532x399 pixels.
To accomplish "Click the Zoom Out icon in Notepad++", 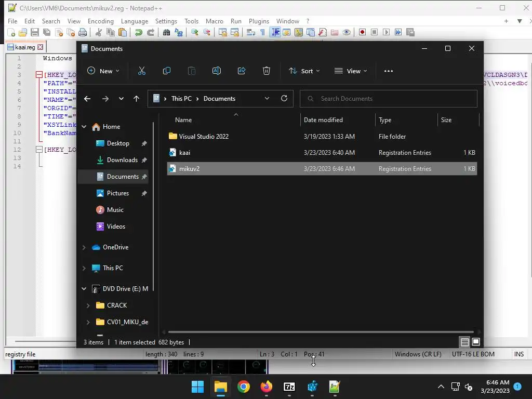I will point(206,32).
